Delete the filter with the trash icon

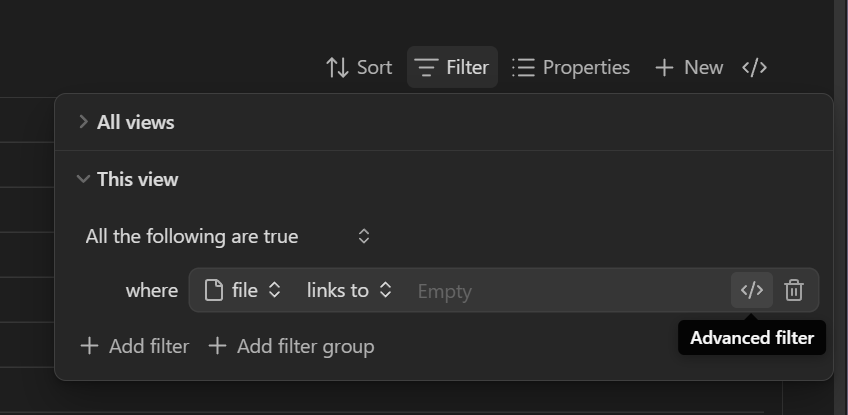coord(794,291)
